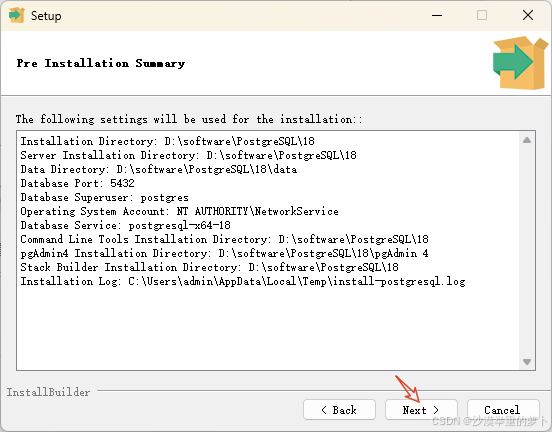The height and width of the screenshot is (432, 552).
Task: Click the InstallBuilder label
Action: click(49, 392)
